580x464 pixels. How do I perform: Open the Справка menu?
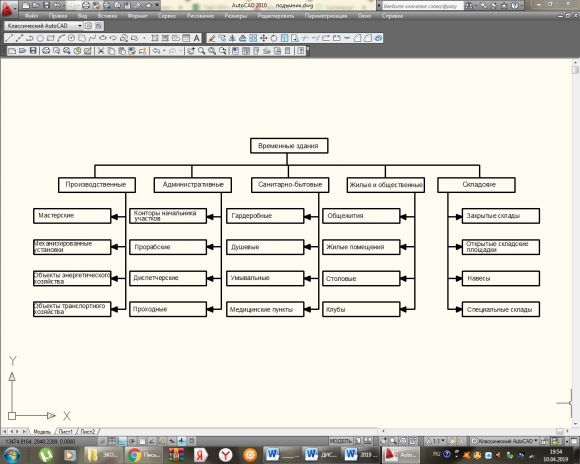(392, 16)
